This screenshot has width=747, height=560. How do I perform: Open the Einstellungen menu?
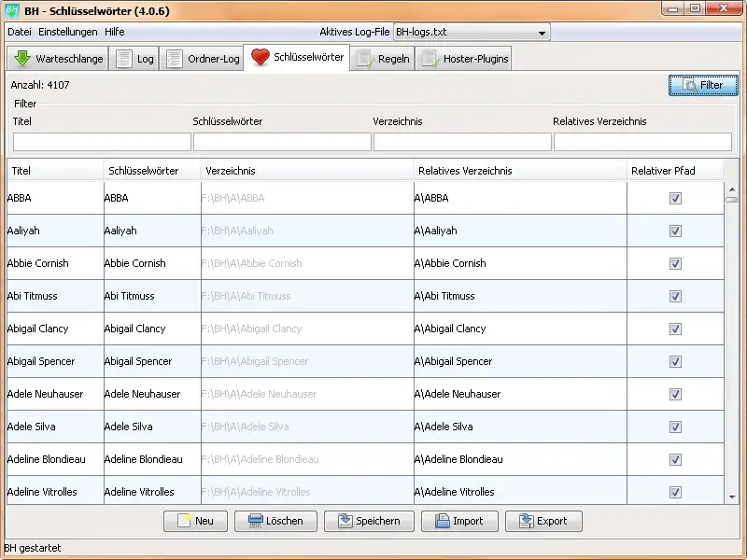coord(67,32)
